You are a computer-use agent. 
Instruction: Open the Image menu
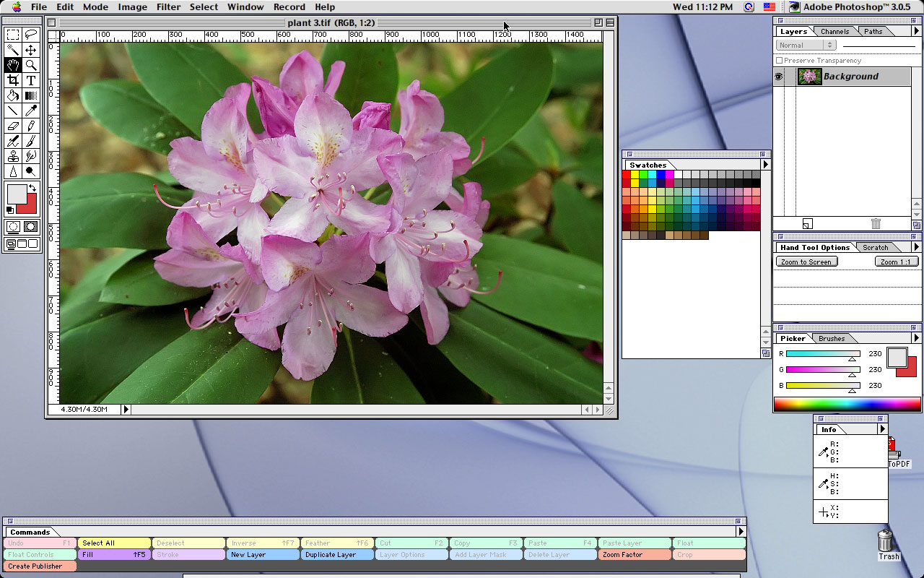point(132,7)
